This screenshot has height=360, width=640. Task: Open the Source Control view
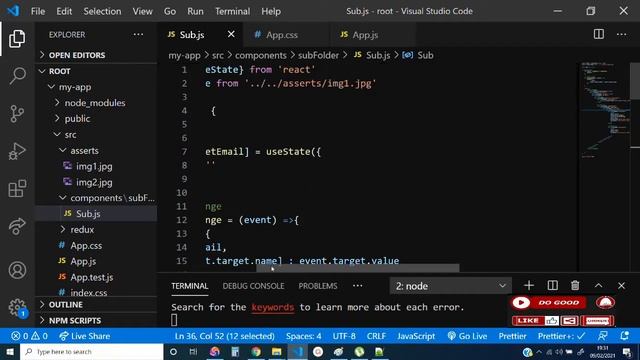tap(17, 113)
